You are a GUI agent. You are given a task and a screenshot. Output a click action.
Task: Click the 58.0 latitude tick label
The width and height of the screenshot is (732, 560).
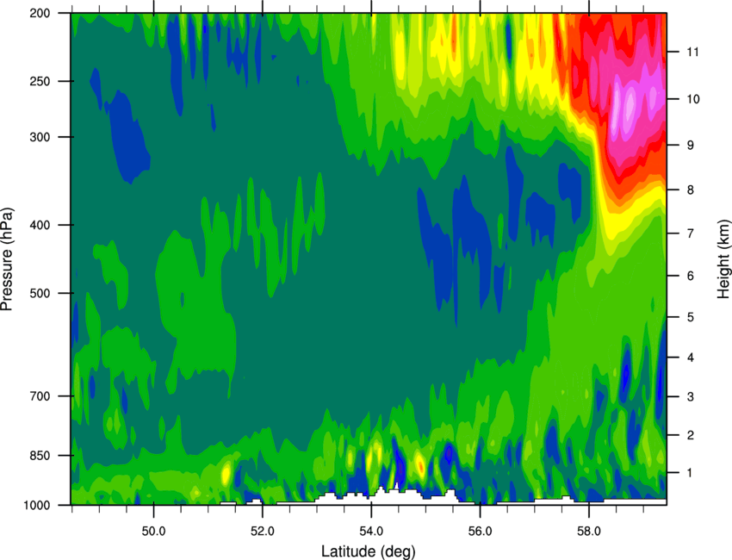(x=589, y=530)
